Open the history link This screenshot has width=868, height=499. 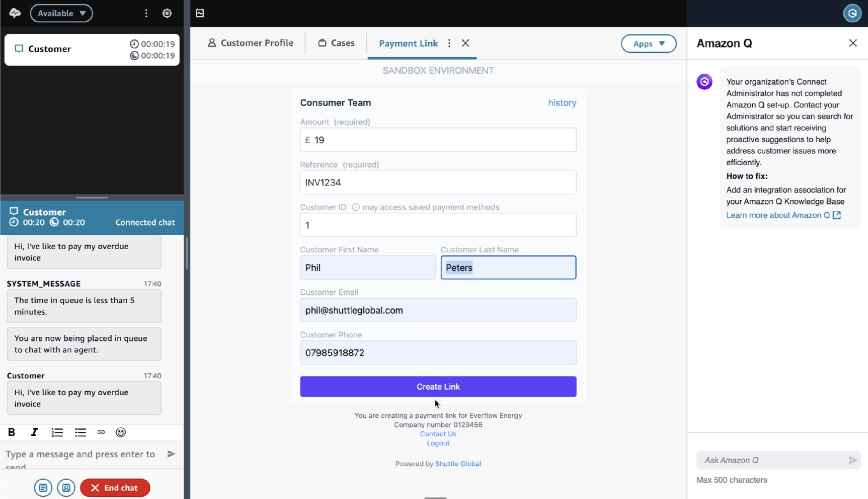tap(562, 103)
